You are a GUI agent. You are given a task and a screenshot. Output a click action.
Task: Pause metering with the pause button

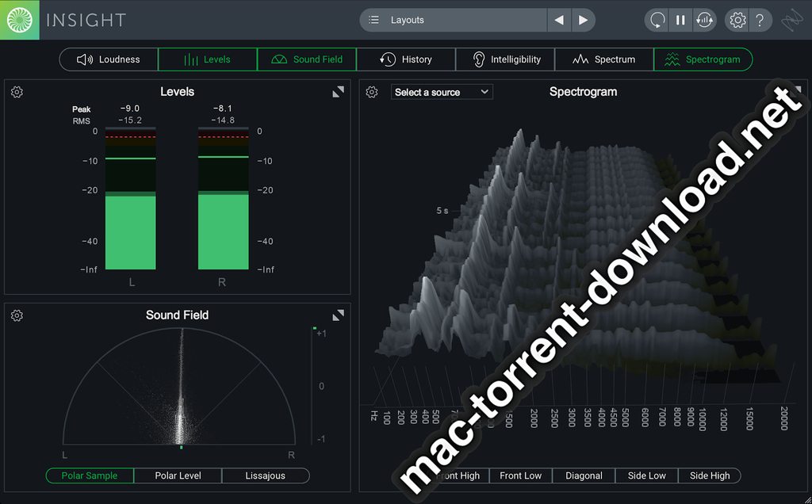680,21
